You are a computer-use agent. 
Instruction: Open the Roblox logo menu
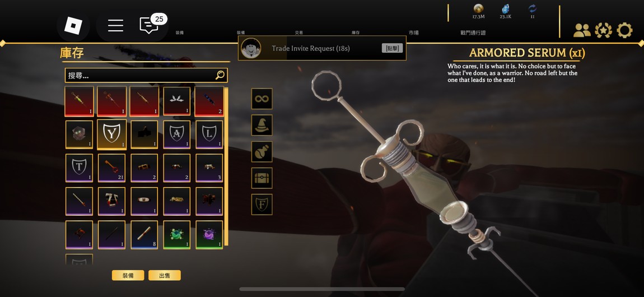pyautogui.click(x=73, y=25)
